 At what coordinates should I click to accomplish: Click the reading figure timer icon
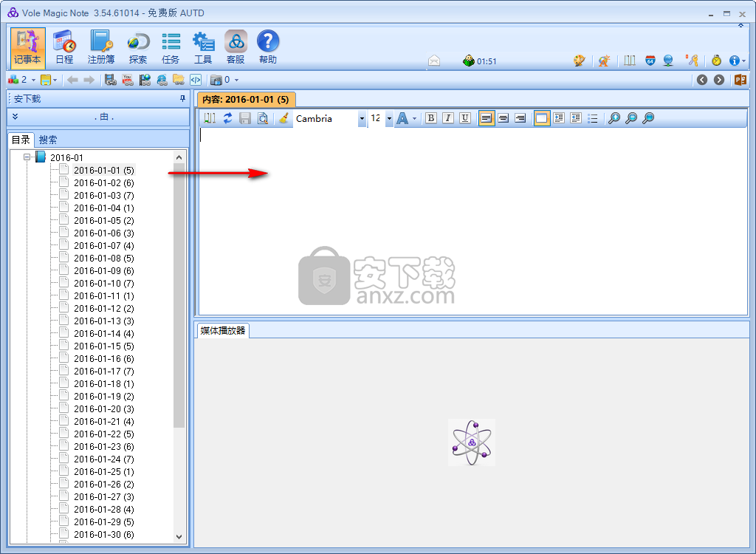tap(469, 61)
